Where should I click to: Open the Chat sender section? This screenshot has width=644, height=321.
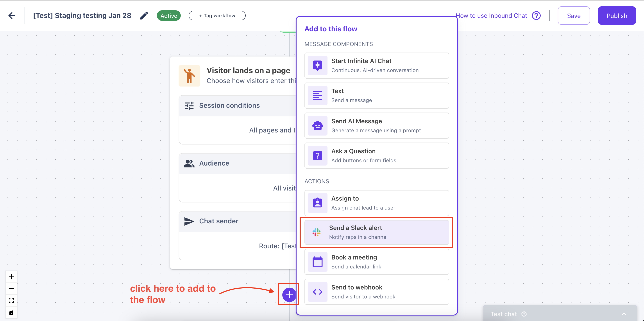(x=218, y=221)
